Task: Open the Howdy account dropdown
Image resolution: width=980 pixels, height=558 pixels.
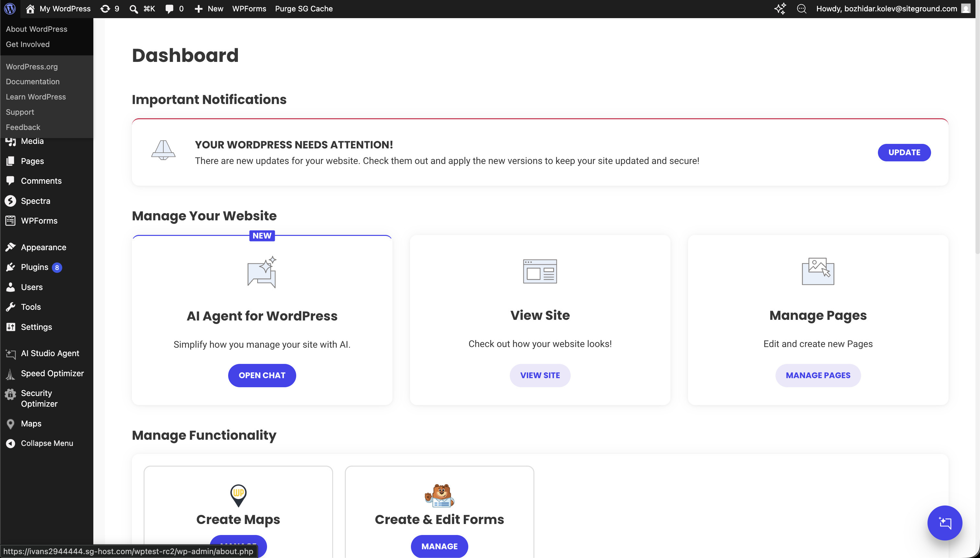Action: click(x=887, y=8)
